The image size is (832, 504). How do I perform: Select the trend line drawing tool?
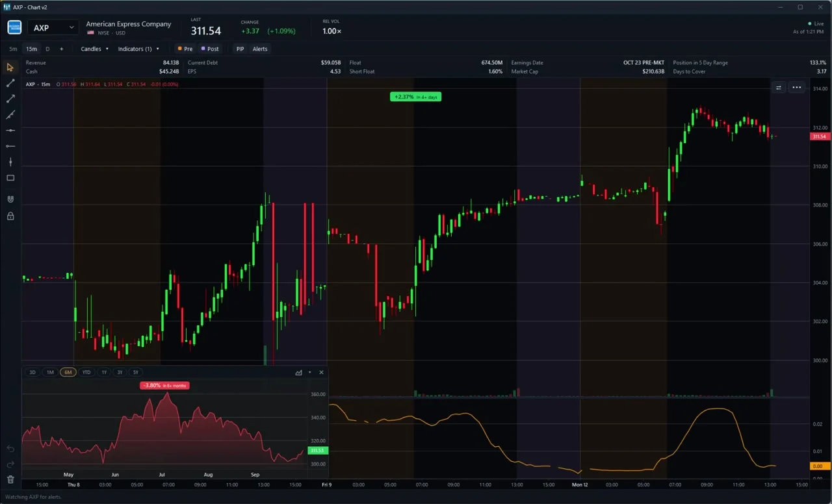tap(10, 83)
